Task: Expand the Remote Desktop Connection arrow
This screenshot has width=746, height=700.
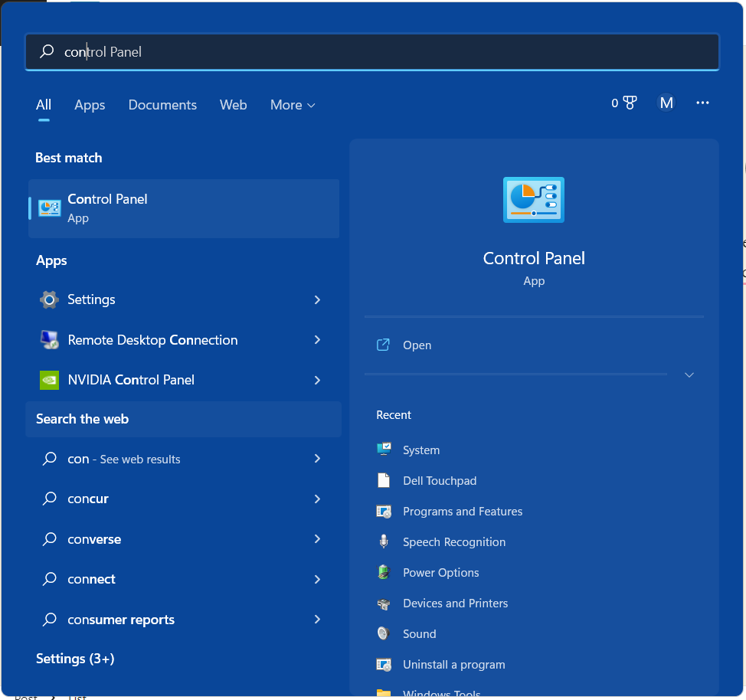Action: (317, 340)
